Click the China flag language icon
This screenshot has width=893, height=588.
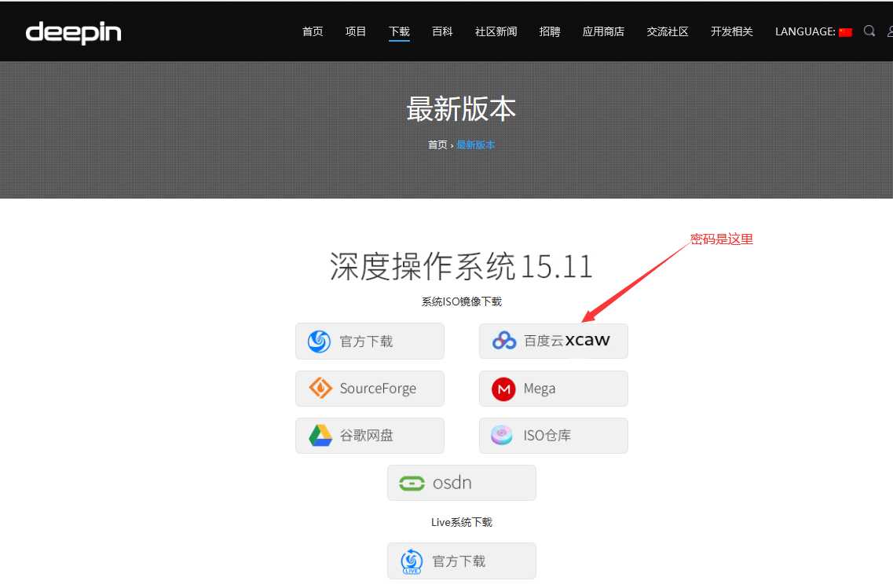click(x=845, y=32)
